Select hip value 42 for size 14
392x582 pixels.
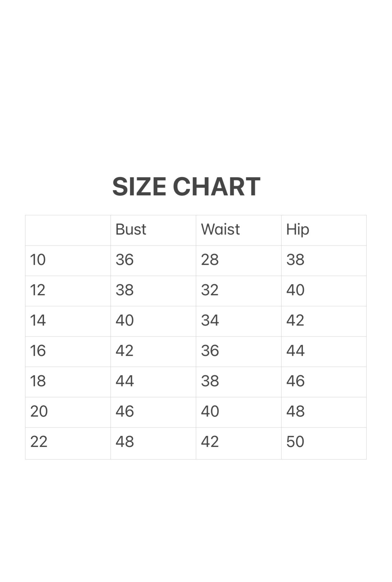coord(295,320)
